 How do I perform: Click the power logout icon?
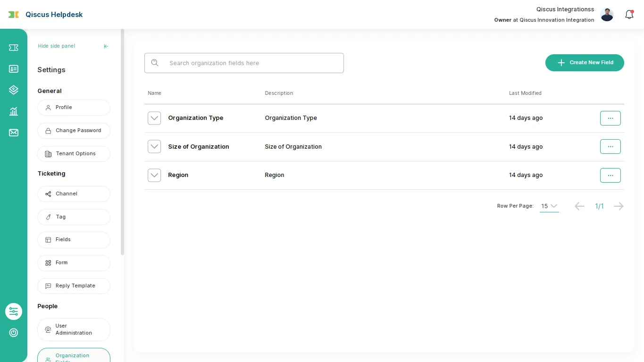14,333
